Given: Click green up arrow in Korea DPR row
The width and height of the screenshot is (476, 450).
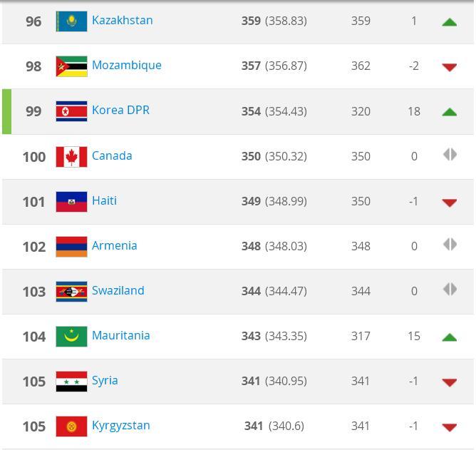Looking at the screenshot, I should [450, 112].
